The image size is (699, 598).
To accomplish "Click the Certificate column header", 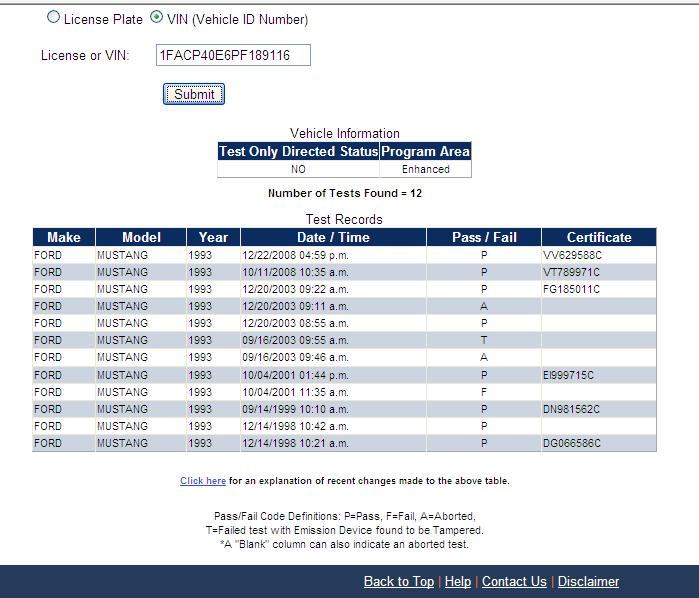I will point(599,237).
